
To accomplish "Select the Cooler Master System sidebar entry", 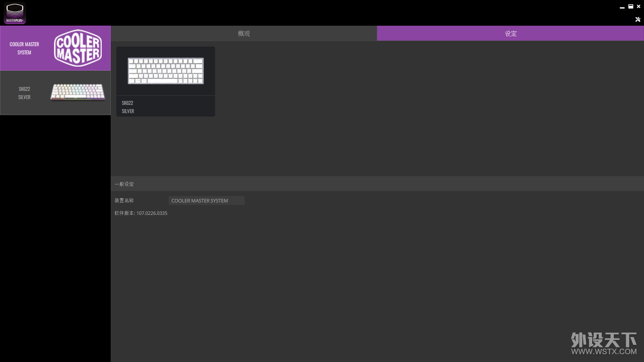I will coord(55,48).
